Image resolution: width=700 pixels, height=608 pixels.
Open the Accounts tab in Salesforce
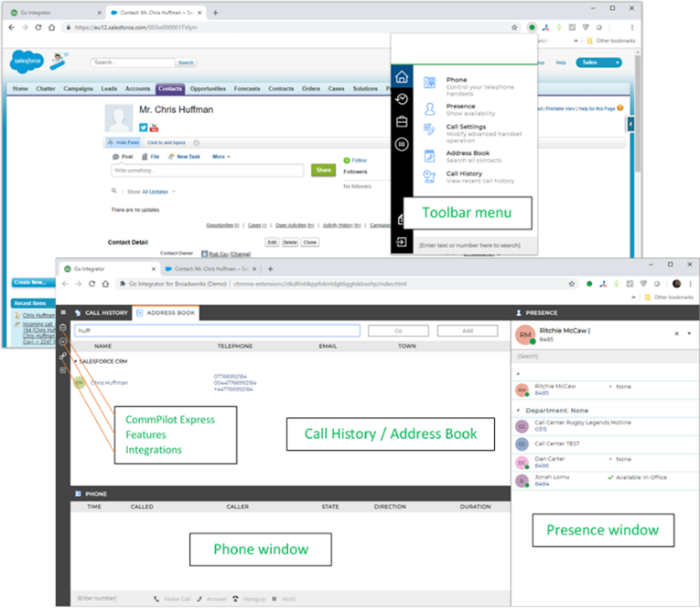click(x=137, y=89)
